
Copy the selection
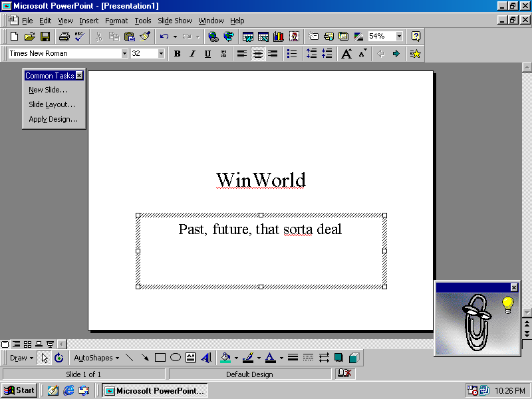pos(114,37)
